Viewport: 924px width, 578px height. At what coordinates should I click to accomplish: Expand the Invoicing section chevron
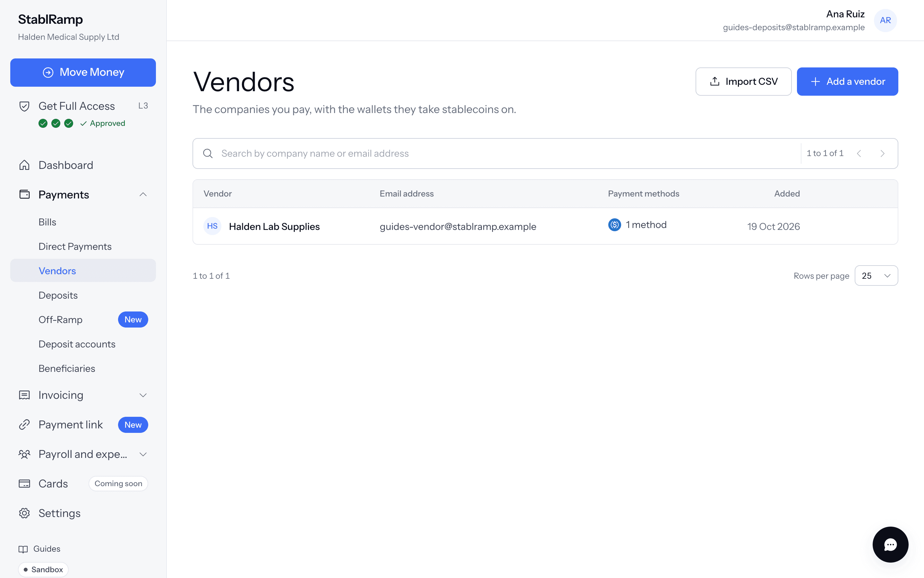click(x=143, y=395)
